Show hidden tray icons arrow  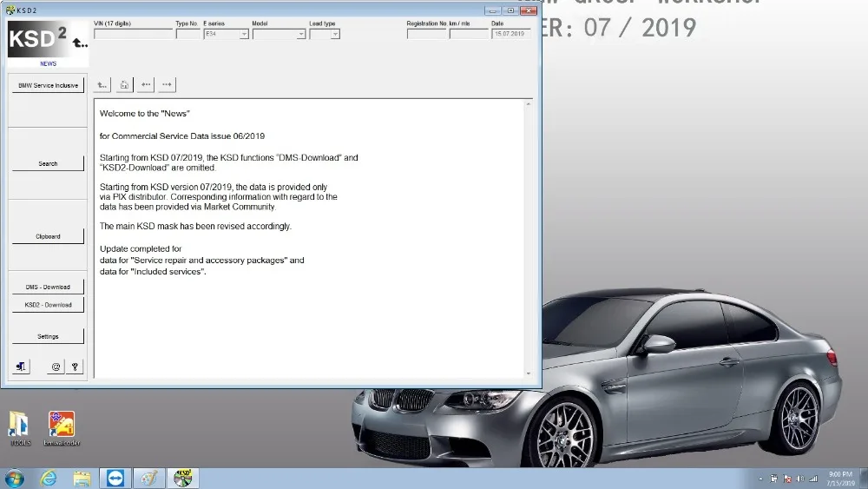point(760,479)
